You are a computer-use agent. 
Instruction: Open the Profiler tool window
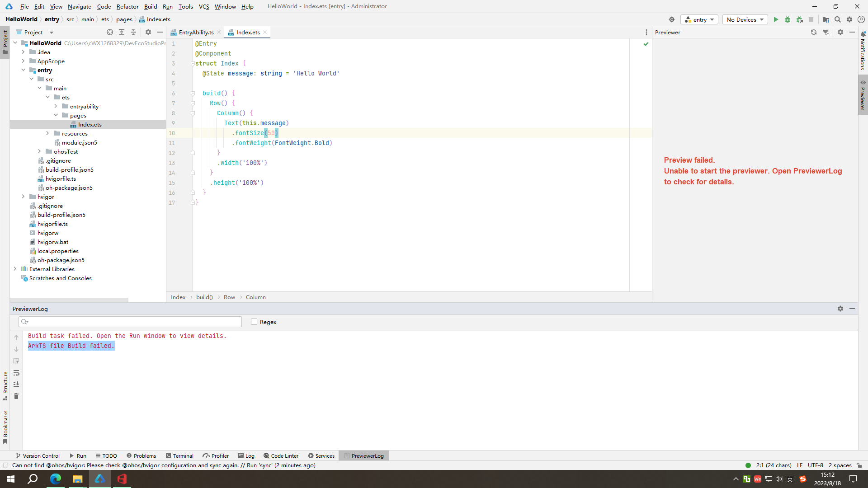click(216, 455)
